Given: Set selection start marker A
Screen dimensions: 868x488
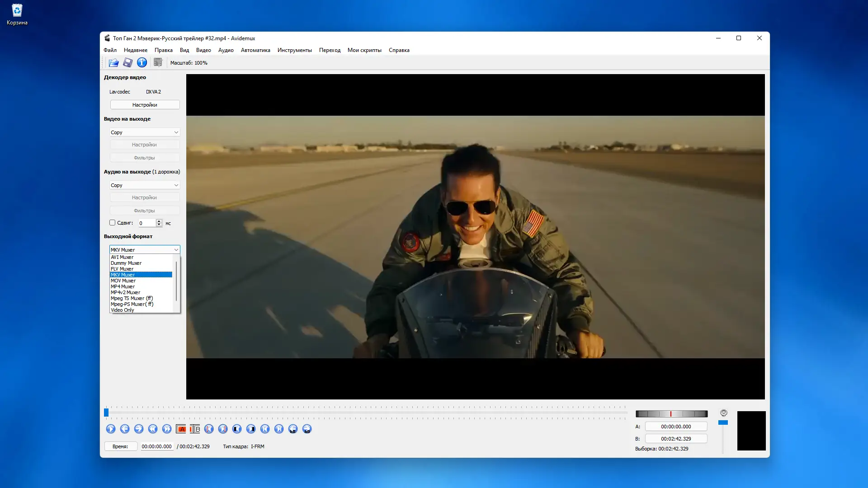Looking at the screenshot, I should pos(181,429).
